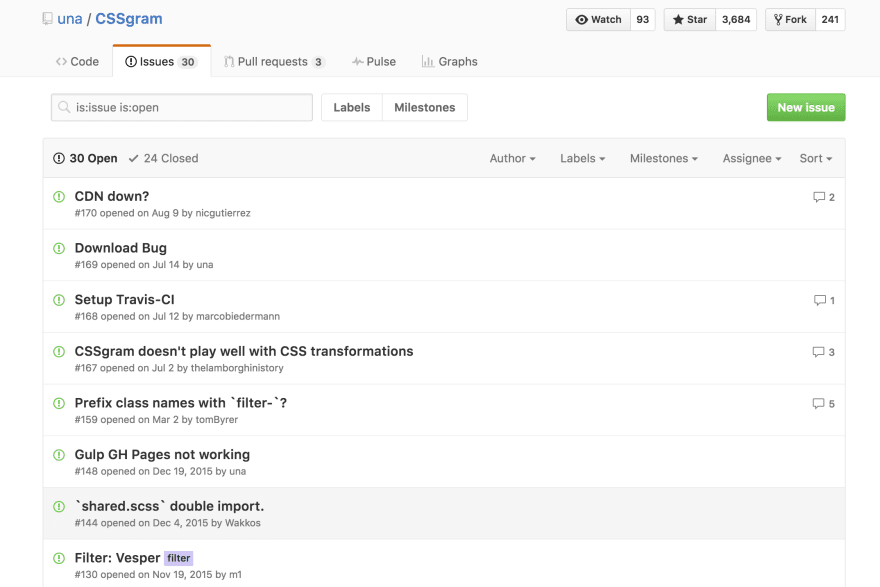
Task: Create a New issue
Action: point(806,107)
